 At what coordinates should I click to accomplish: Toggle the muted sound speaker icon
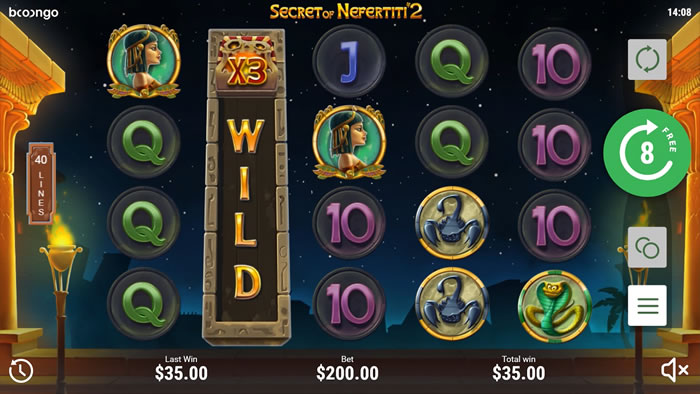[x=674, y=370]
